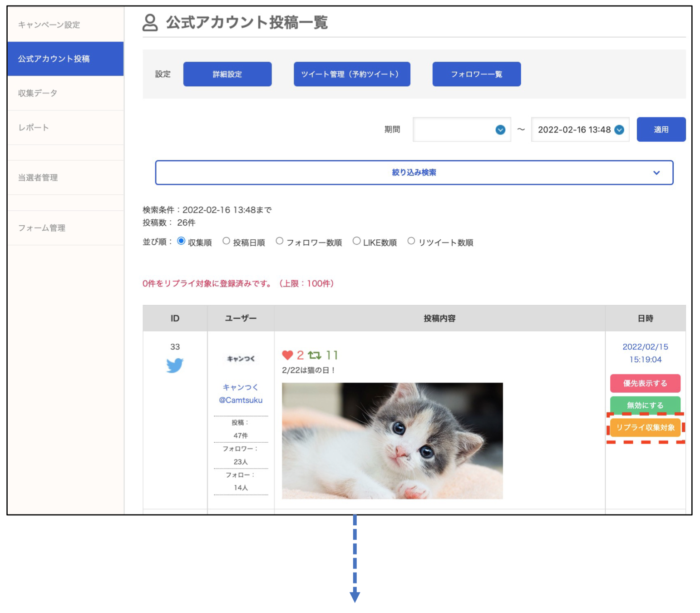700x613 pixels.
Task: Open the 2022/02/15 15:19:04 date link
Action: point(645,353)
